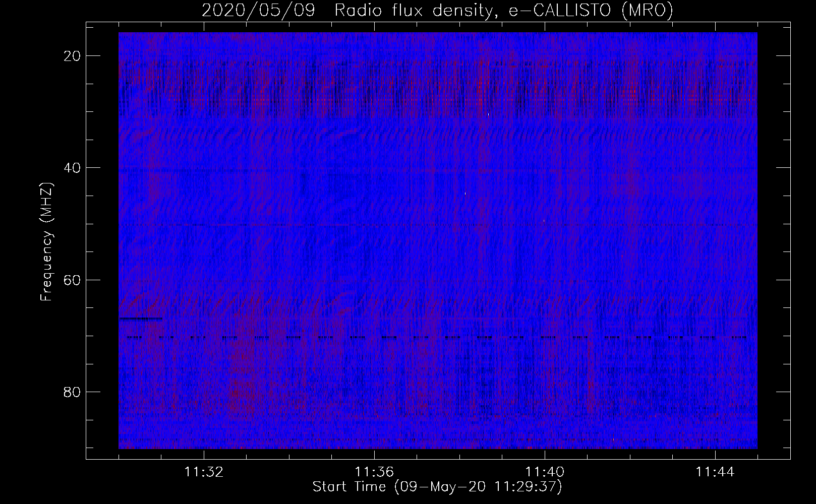
Task: Click the short black horizontal line near 67 MHz
Action: click(141, 319)
